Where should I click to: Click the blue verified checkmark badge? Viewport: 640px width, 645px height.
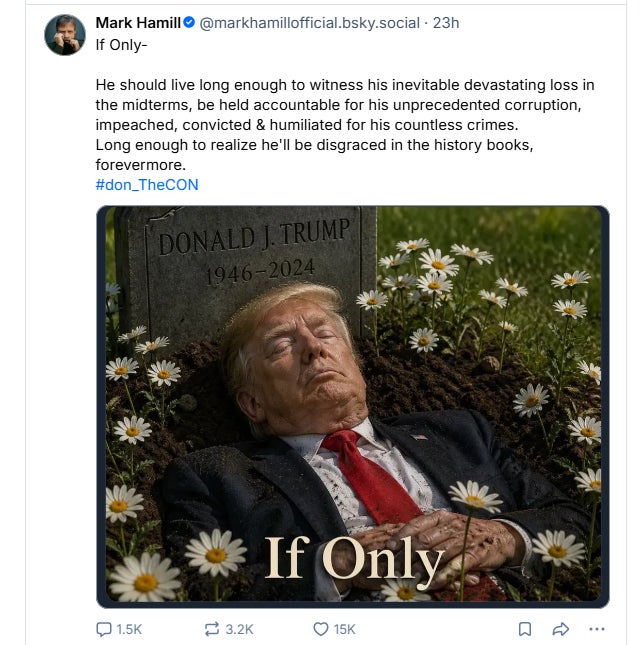tap(189, 23)
